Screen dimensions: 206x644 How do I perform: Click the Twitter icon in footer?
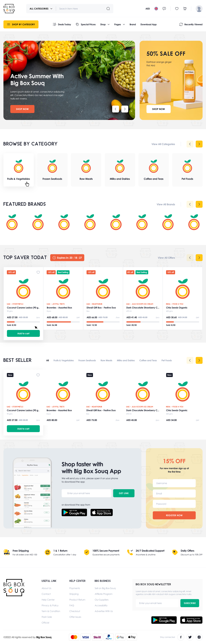coord(190,637)
